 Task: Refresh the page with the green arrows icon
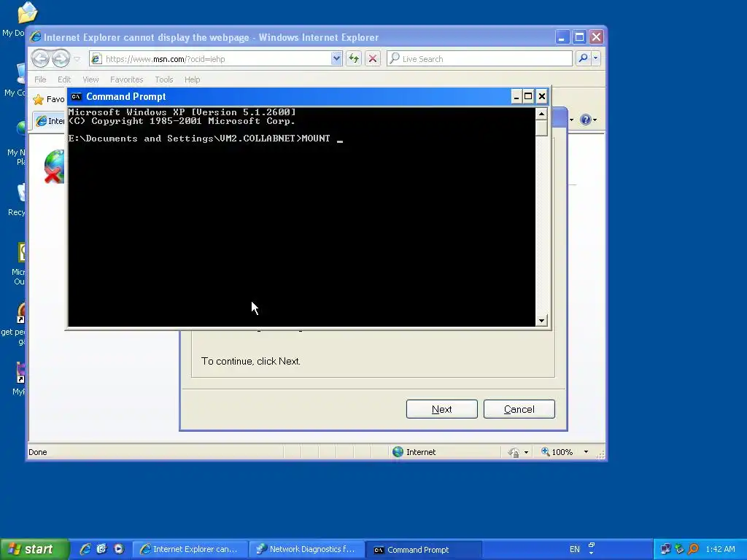354,58
